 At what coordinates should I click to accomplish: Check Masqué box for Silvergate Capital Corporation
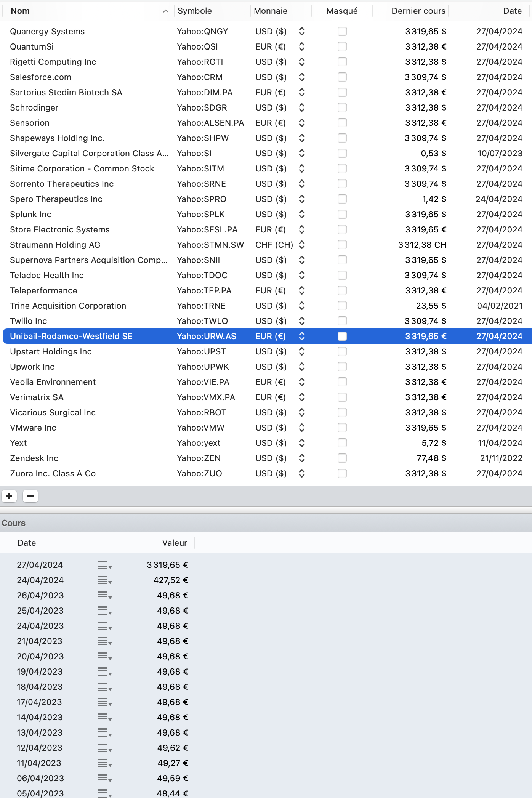pyautogui.click(x=342, y=153)
